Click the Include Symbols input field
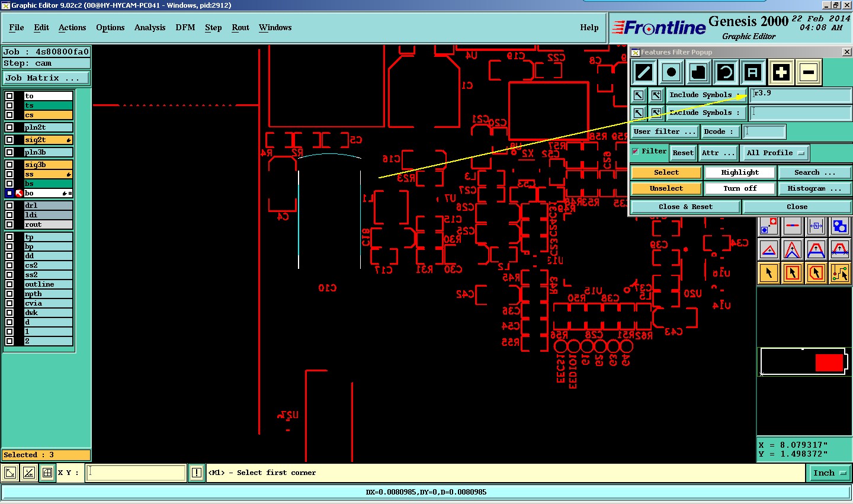The image size is (853, 504). click(801, 95)
